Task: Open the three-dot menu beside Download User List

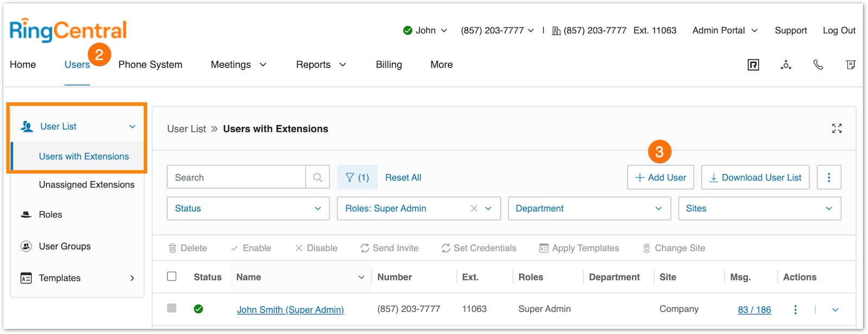Action: tap(828, 177)
